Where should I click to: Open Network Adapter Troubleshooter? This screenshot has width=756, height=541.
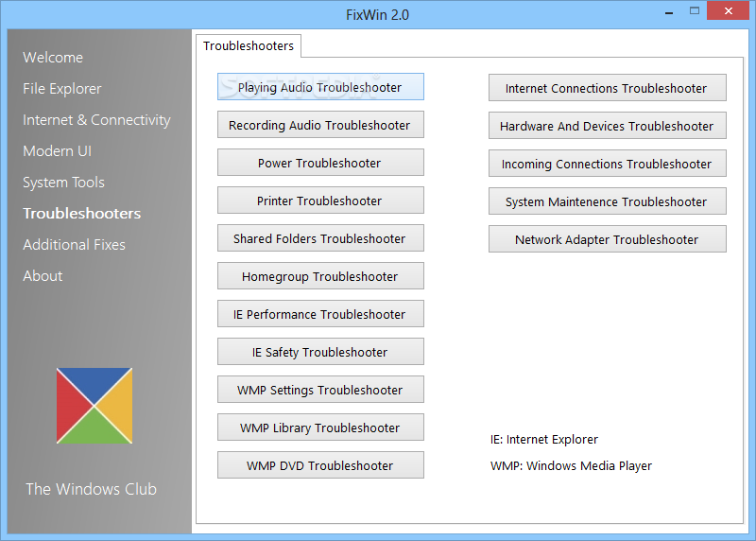pyautogui.click(x=608, y=239)
